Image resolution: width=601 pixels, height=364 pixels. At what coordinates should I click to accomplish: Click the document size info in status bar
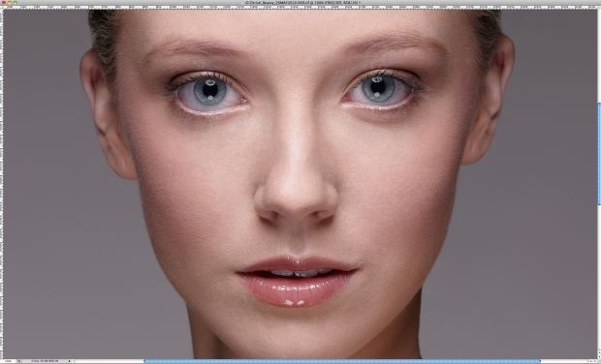click(46, 361)
